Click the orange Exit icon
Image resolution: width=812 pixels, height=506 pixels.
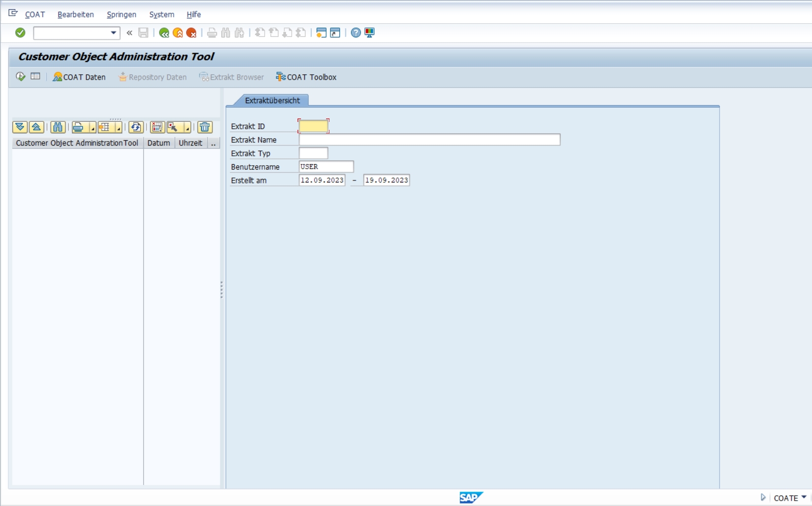point(178,33)
